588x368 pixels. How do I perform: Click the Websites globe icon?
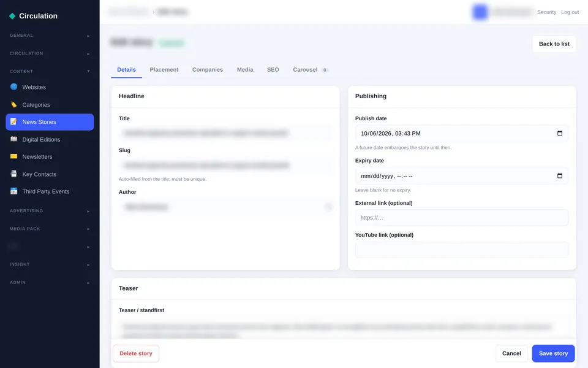(14, 86)
